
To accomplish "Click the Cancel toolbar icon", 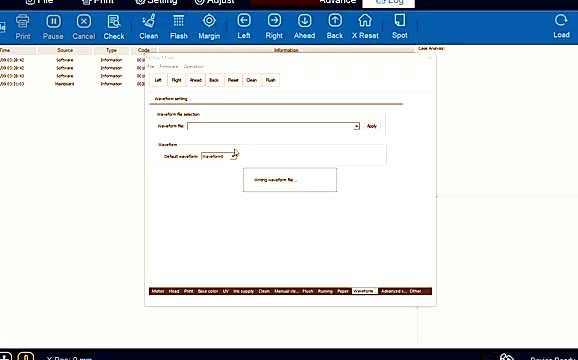I will click(x=84, y=27).
